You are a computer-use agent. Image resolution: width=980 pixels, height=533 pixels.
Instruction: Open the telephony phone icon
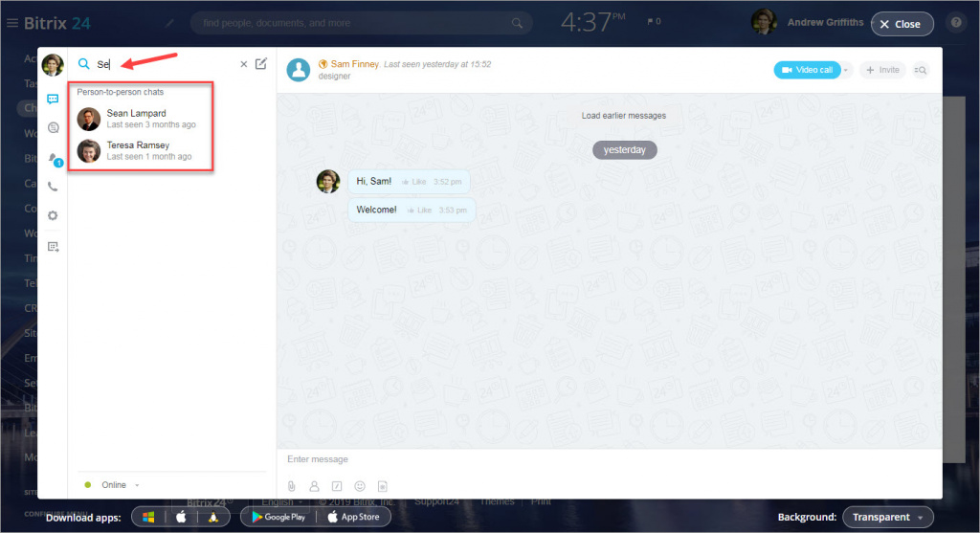(54, 187)
